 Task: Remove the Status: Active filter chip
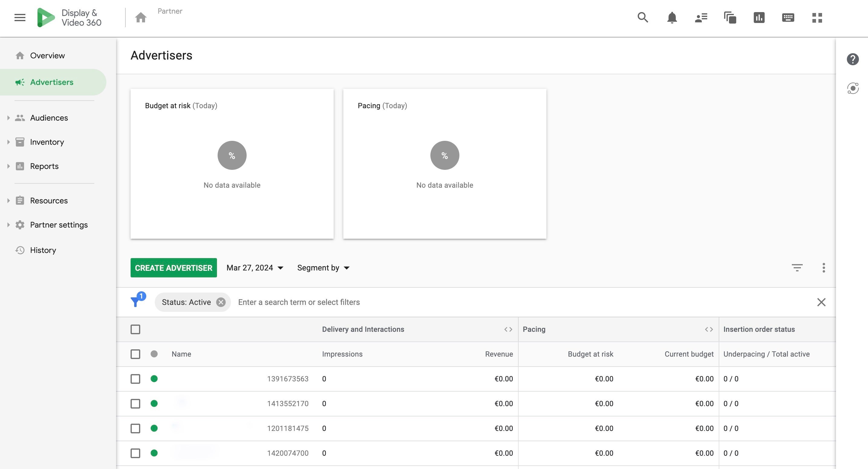coord(221,302)
